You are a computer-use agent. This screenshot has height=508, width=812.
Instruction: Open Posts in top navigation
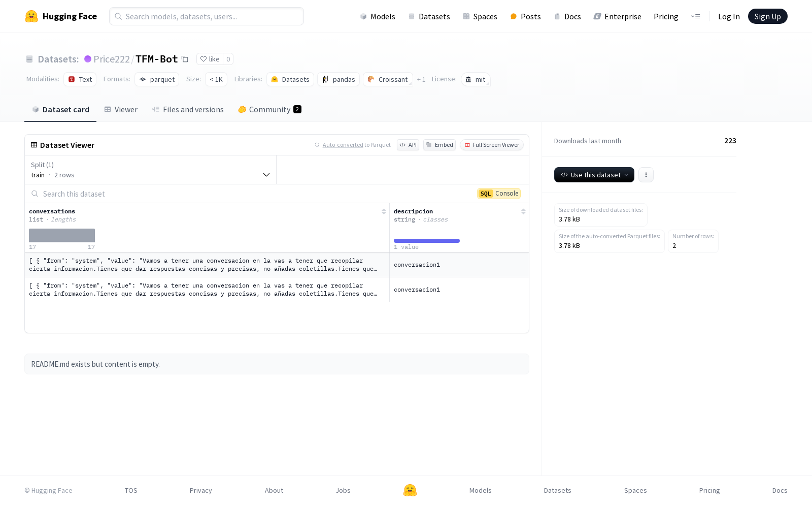[525, 16]
